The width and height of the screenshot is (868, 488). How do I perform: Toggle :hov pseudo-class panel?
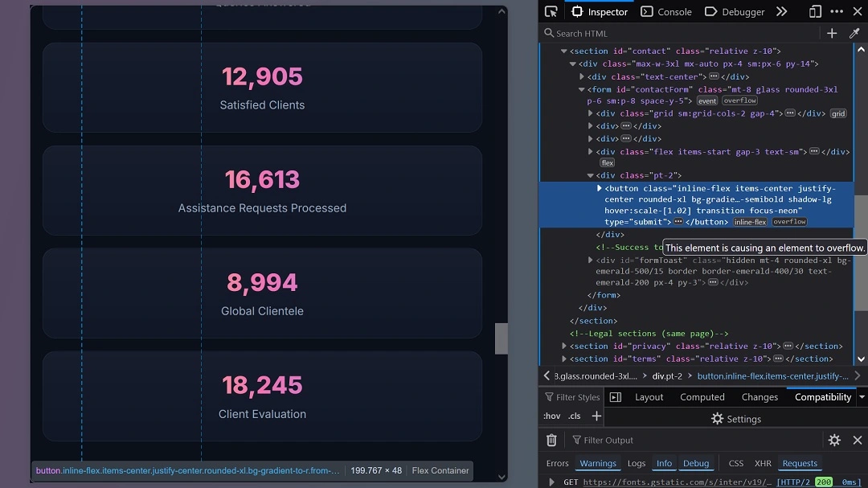551,416
